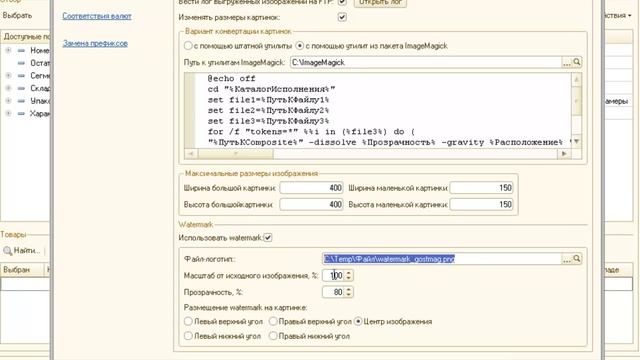Click the vertical scrollbar thumb in script editor
Screen dimensions: 640x360
point(576,100)
